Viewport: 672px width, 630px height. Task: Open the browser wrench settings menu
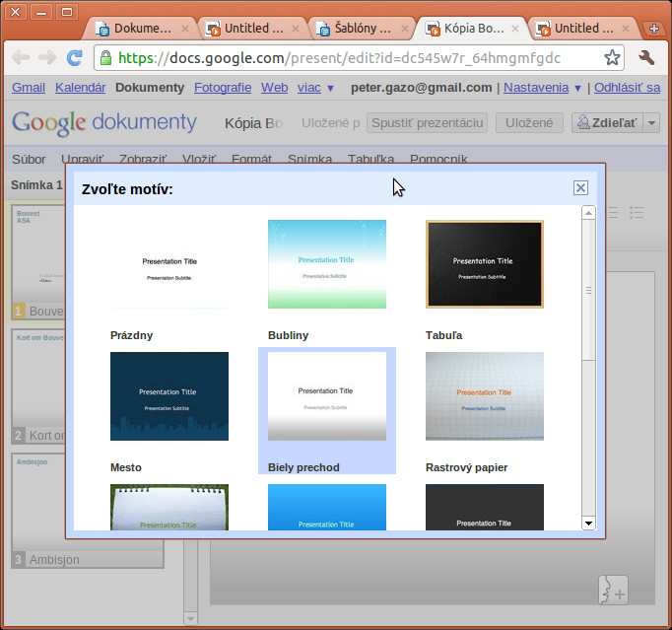[x=646, y=57]
